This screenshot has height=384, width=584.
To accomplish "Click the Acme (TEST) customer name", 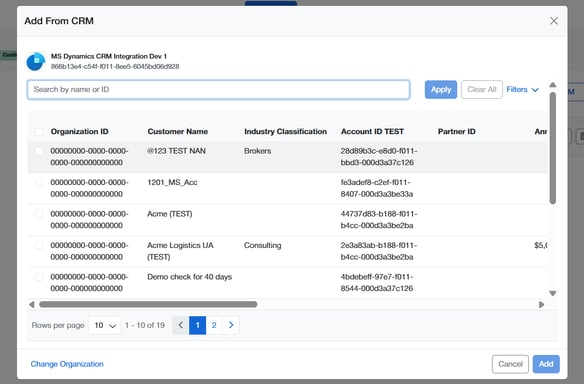I will [169, 214].
